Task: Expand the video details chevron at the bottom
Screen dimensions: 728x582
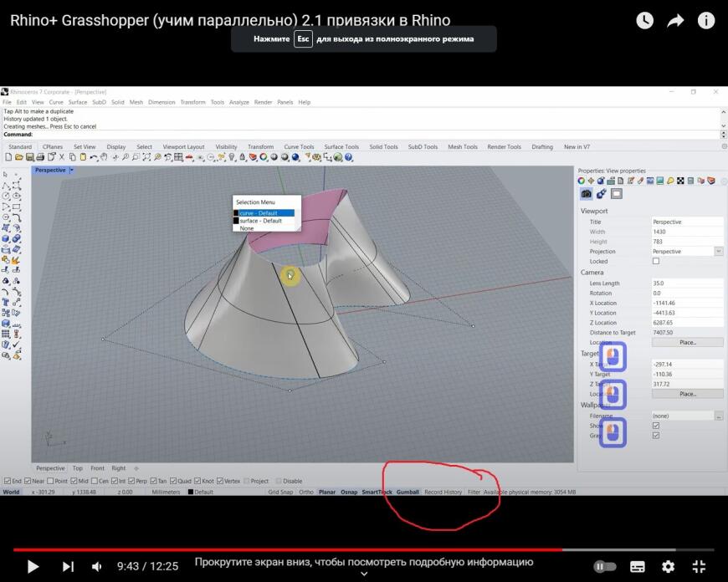Action: click(x=364, y=574)
